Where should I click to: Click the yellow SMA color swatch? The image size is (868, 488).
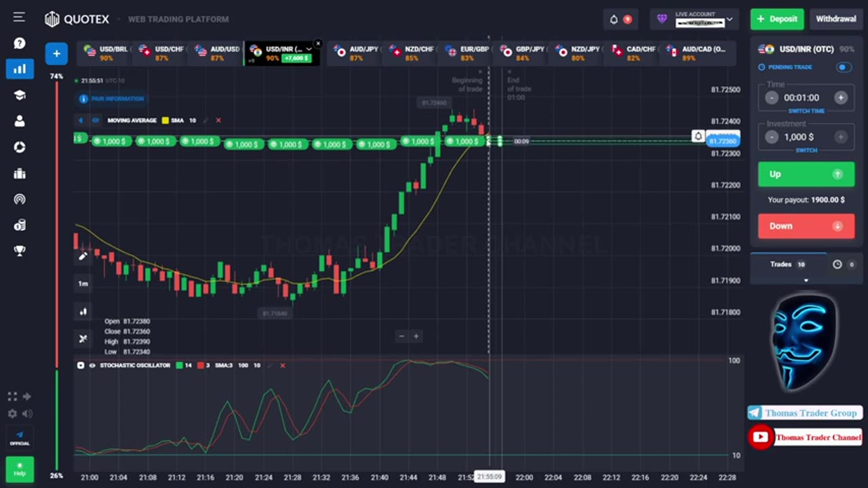tap(165, 121)
